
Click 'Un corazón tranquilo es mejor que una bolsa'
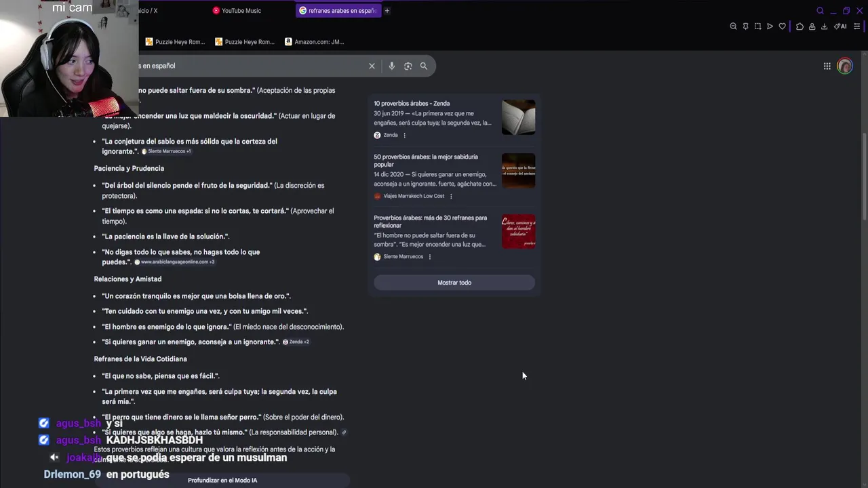click(196, 296)
